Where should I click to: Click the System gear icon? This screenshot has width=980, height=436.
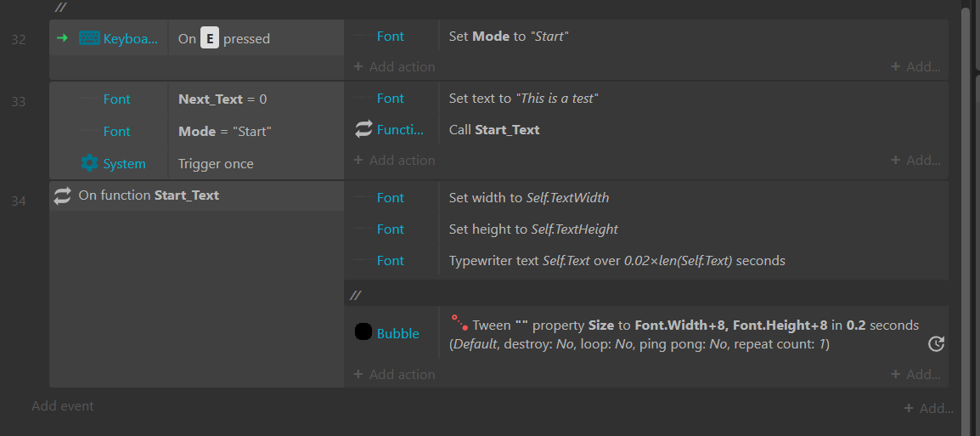pos(89,163)
